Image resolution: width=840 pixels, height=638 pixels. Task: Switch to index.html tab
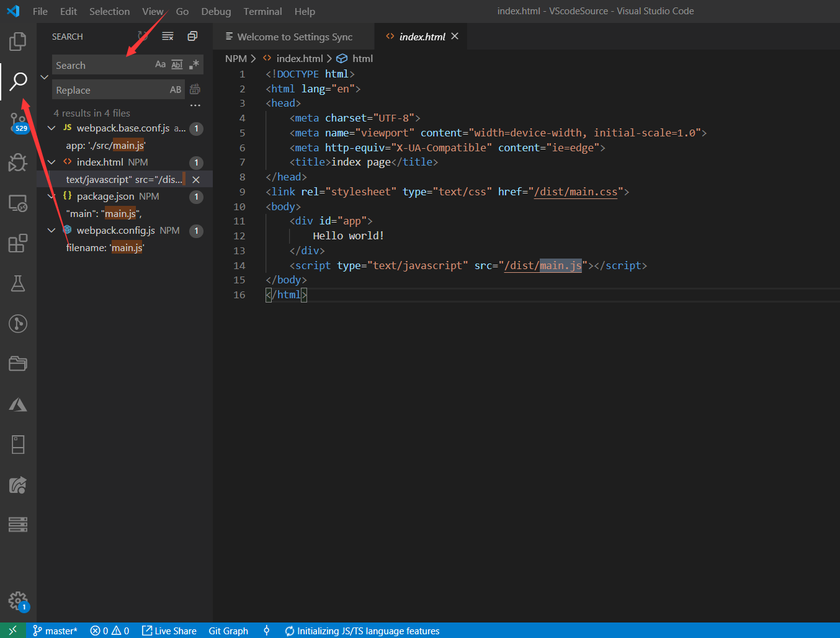point(421,37)
